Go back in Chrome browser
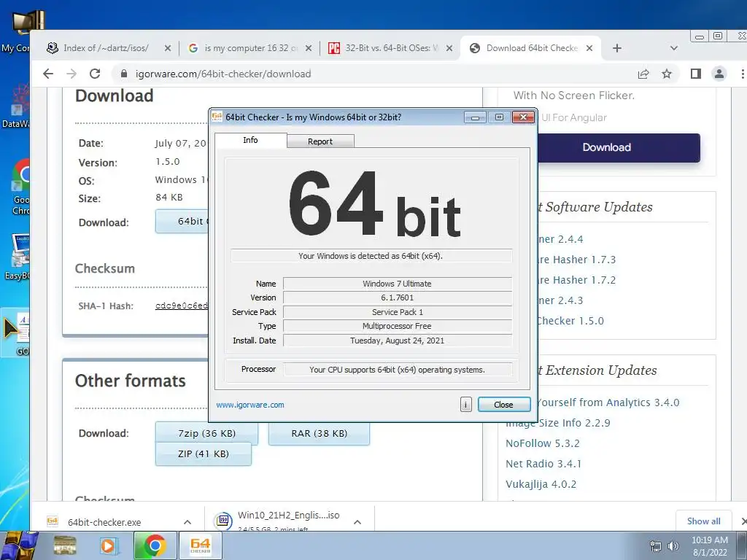The width and height of the screenshot is (747, 560). pos(47,74)
